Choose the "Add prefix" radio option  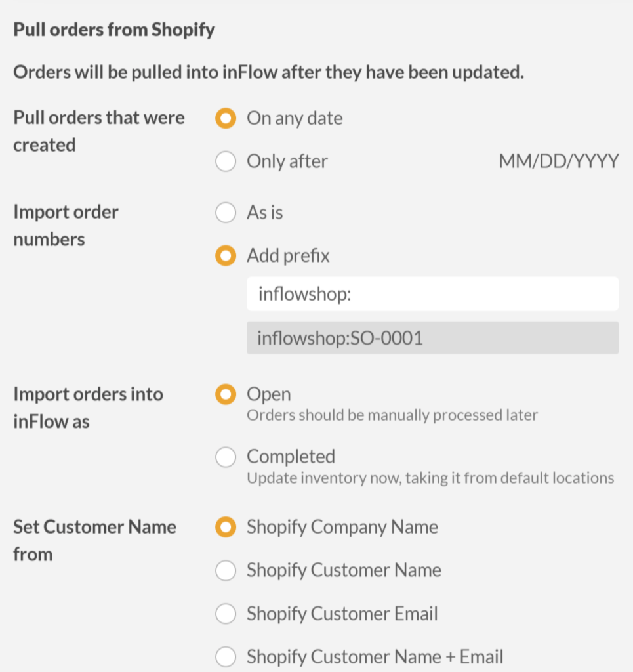[x=226, y=256]
